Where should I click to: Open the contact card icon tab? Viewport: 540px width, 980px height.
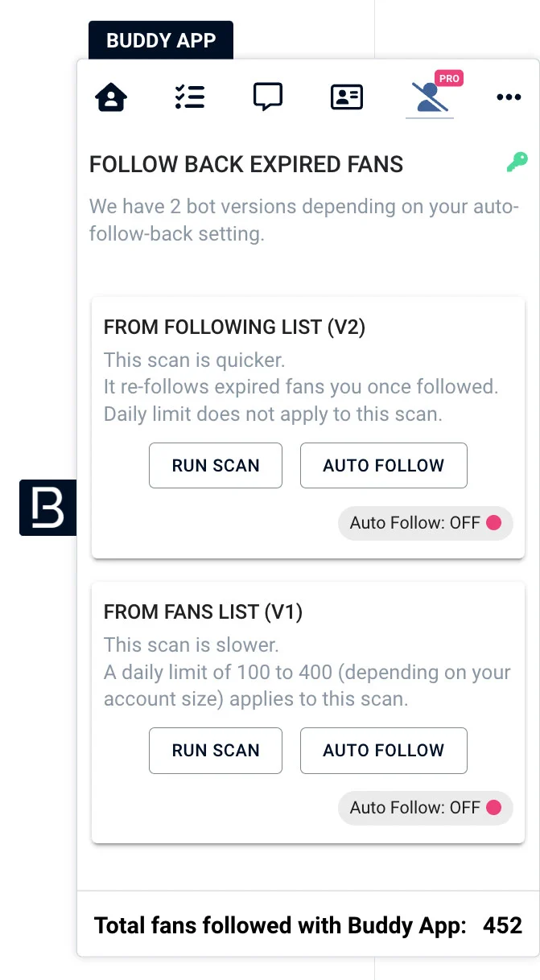click(x=347, y=97)
